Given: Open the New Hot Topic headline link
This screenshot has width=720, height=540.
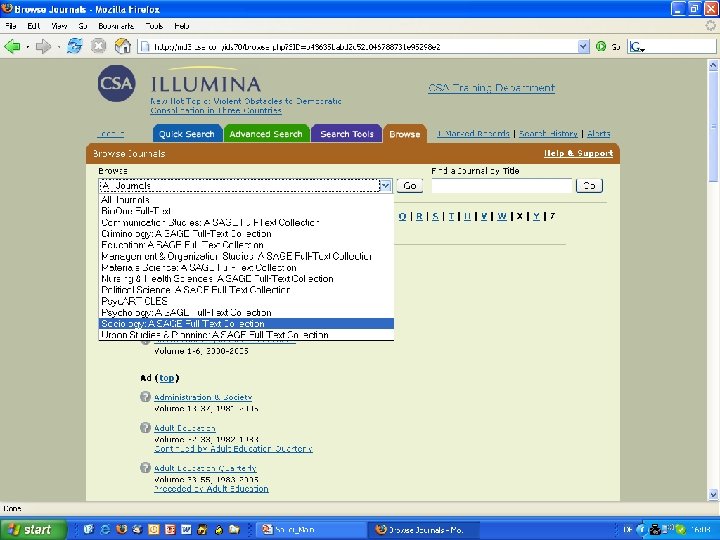Looking at the screenshot, I should click(246, 106).
